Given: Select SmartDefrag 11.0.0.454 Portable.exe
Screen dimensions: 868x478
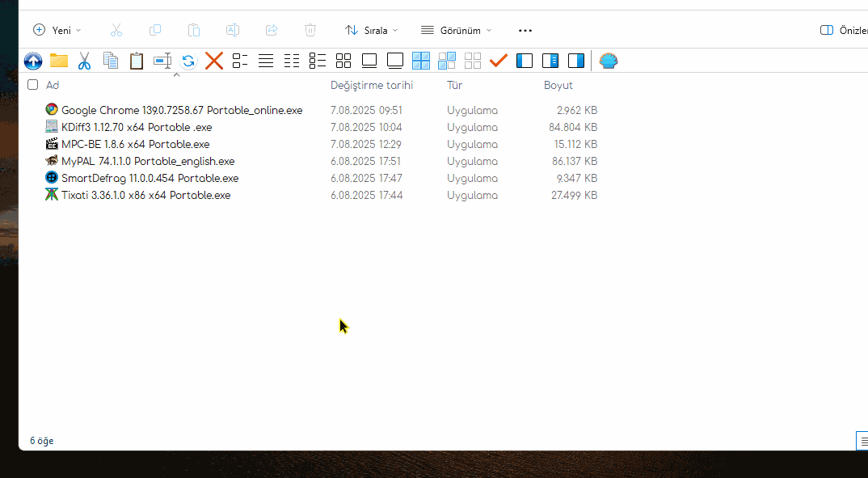Looking at the screenshot, I should click(x=150, y=179).
